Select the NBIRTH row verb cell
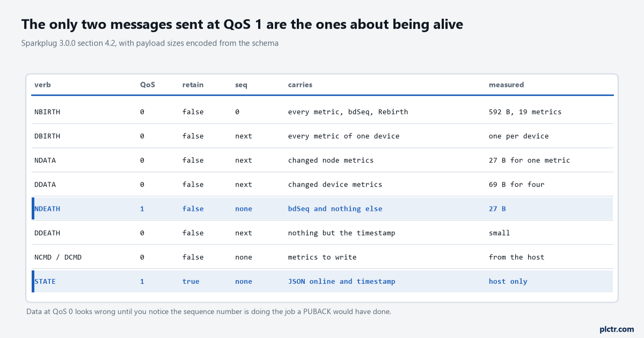 pos(47,112)
